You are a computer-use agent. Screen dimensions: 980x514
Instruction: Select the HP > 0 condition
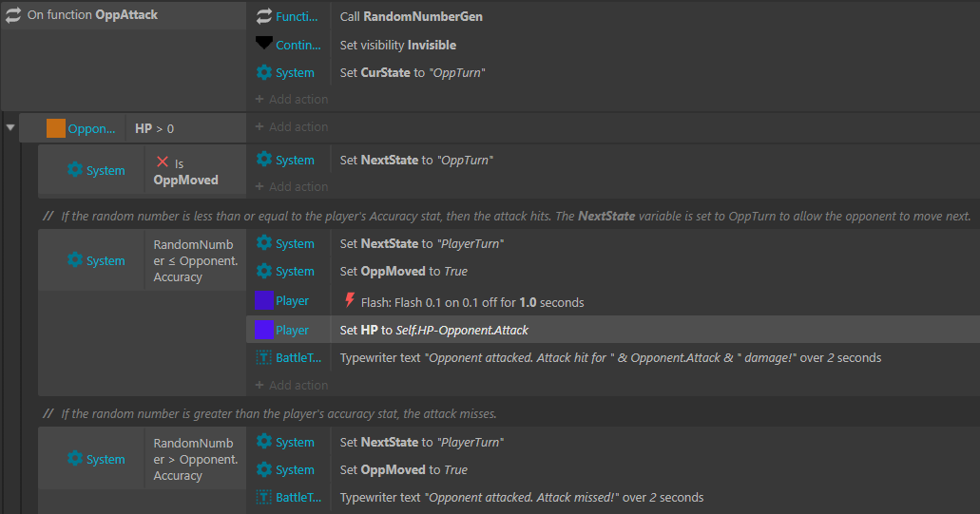pyautogui.click(x=154, y=128)
